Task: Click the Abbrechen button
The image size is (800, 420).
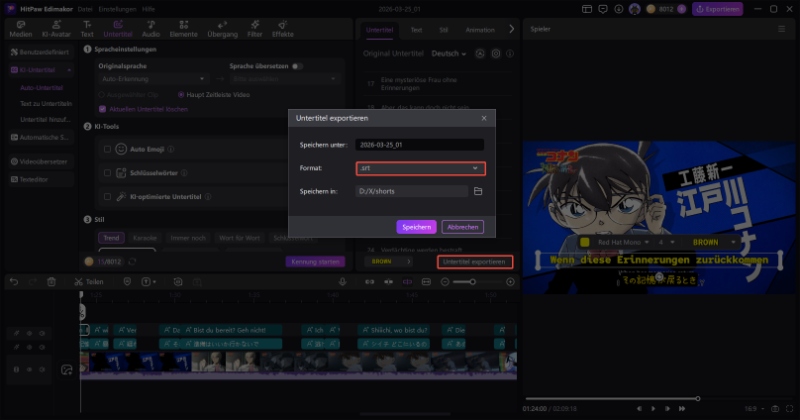Action: pos(462,227)
